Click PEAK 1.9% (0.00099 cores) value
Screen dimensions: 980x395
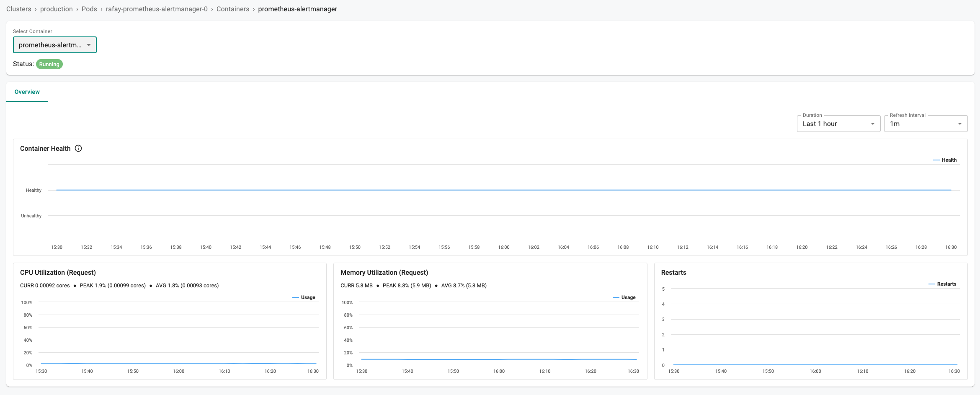point(113,285)
